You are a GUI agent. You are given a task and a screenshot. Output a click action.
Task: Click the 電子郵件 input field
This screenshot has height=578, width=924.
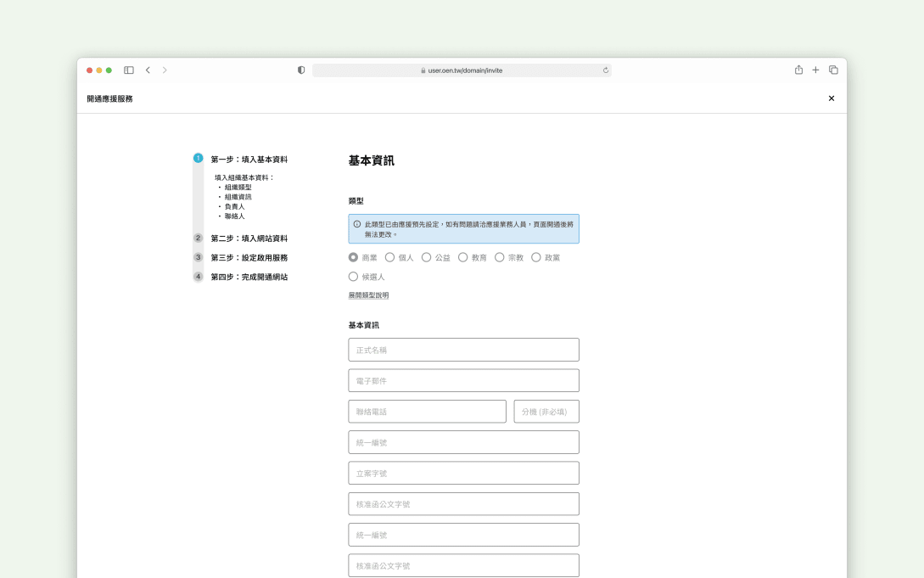click(462, 380)
